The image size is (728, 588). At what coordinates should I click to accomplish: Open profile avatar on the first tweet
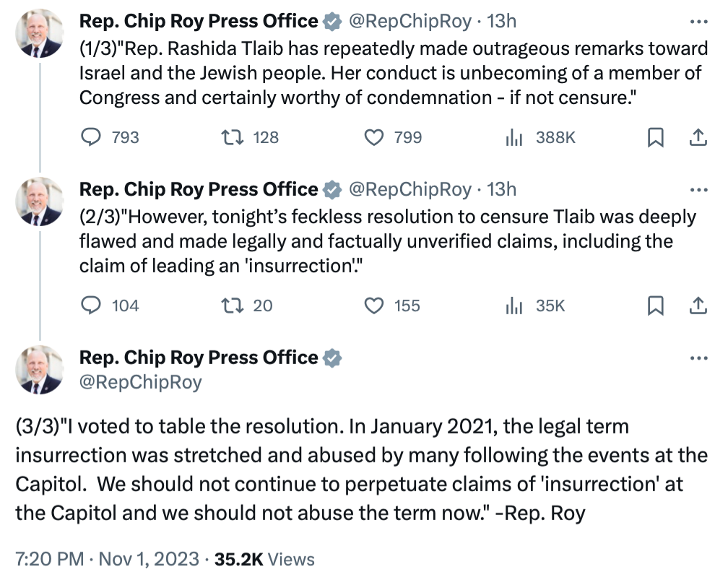coord(40,33)
